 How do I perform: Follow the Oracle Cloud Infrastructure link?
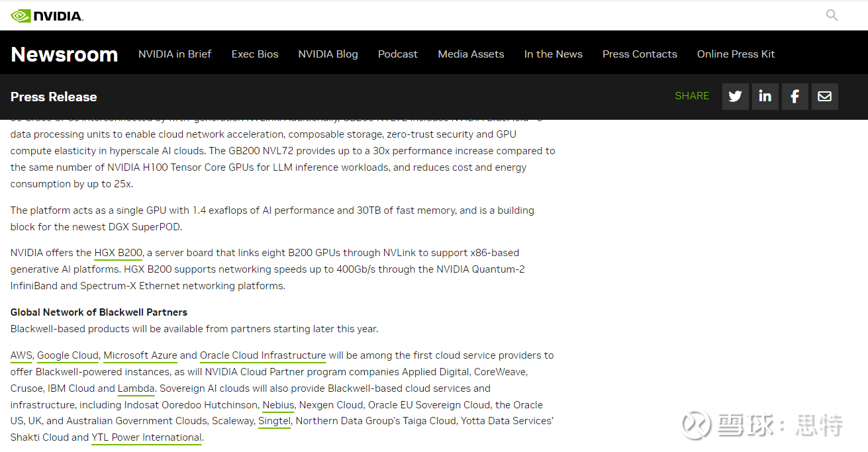(263, 355)
